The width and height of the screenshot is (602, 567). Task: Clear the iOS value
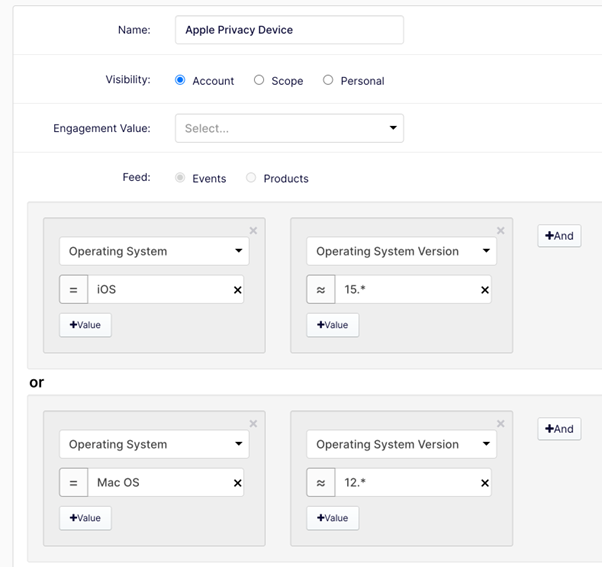[238, 290]
